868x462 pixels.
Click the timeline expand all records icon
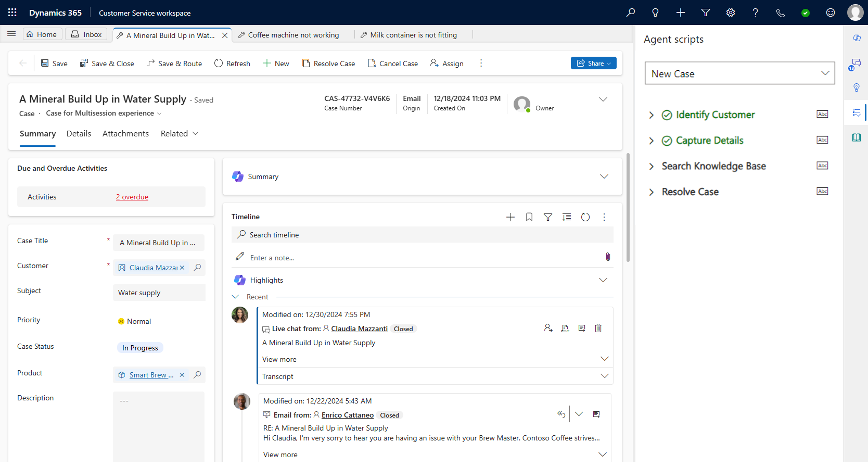pos(566,217)
